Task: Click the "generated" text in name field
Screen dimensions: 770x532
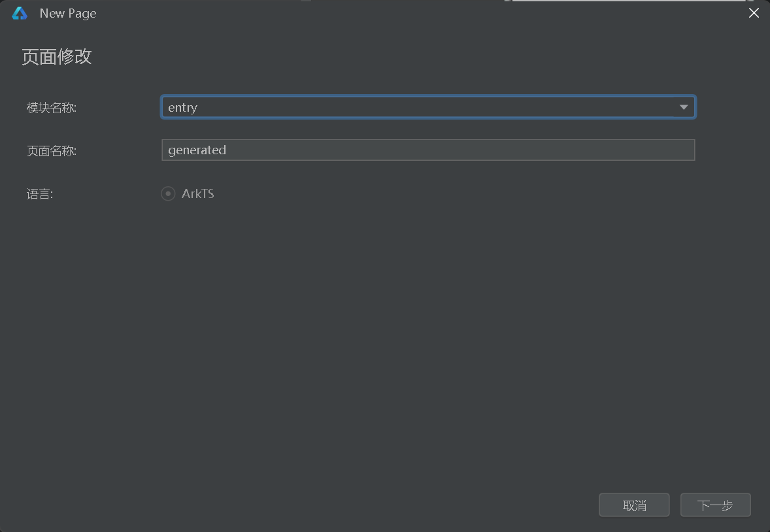Action: [x=197, y=150]
